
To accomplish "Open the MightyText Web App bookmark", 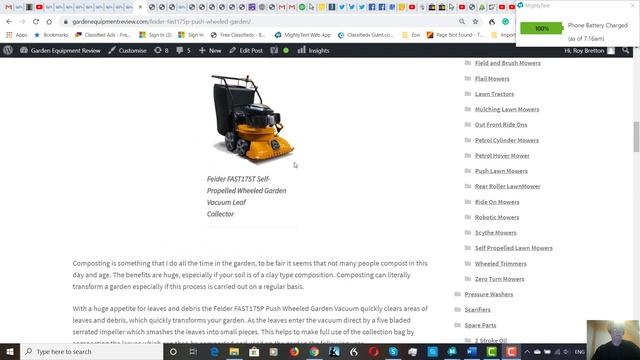I will (x=302, y=35).
